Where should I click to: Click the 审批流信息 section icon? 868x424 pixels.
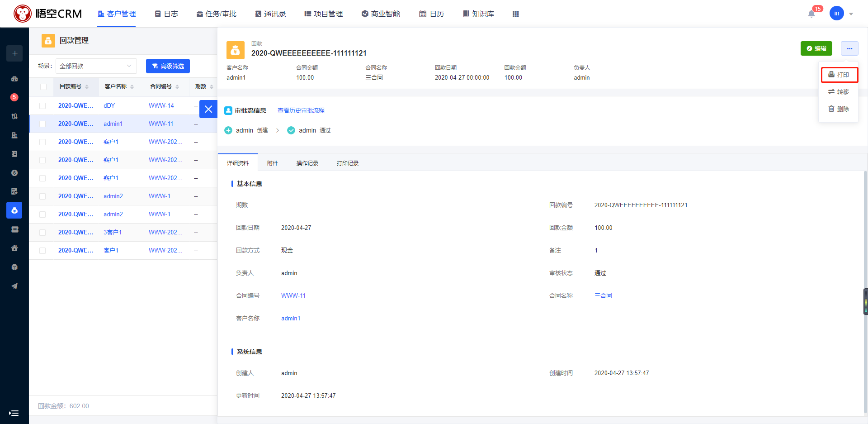[x=228, y=110]
